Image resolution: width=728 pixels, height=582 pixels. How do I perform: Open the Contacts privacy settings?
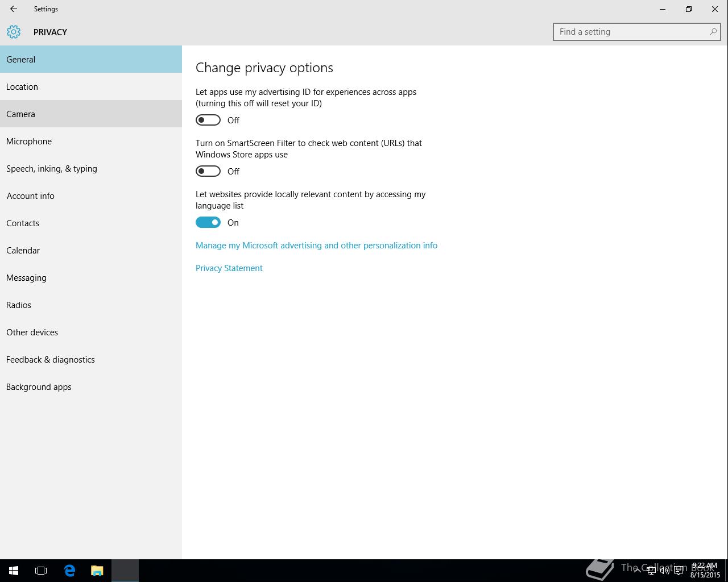pyautogui.click(x=91, y=223)
